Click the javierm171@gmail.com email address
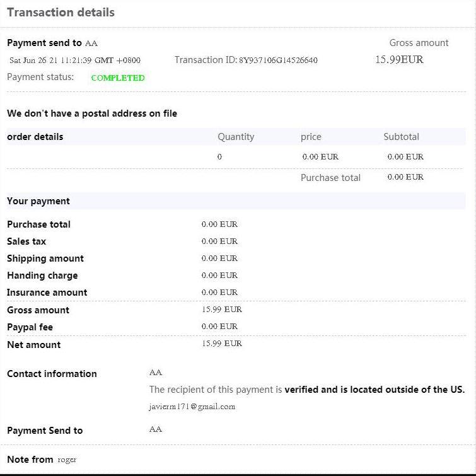476x476 pixels. point(192,407)
